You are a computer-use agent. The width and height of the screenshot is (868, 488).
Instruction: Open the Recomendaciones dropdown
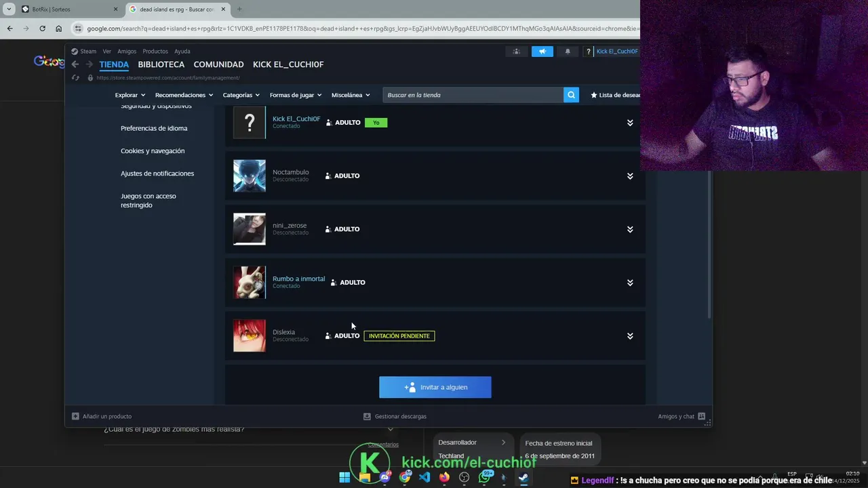pos(184,95)
